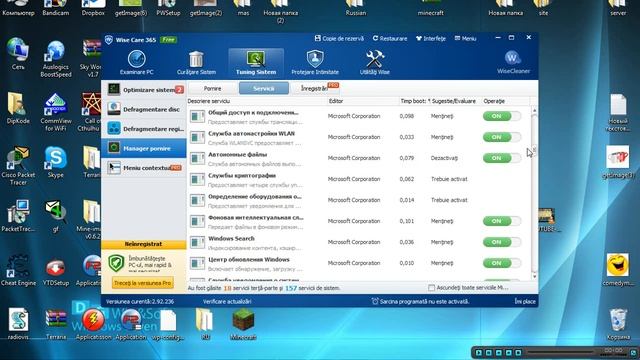Open the radiovis desktop icon
The width and height of the screenshot is (640, 360).
pyautogui.click(x=18, y=324)
